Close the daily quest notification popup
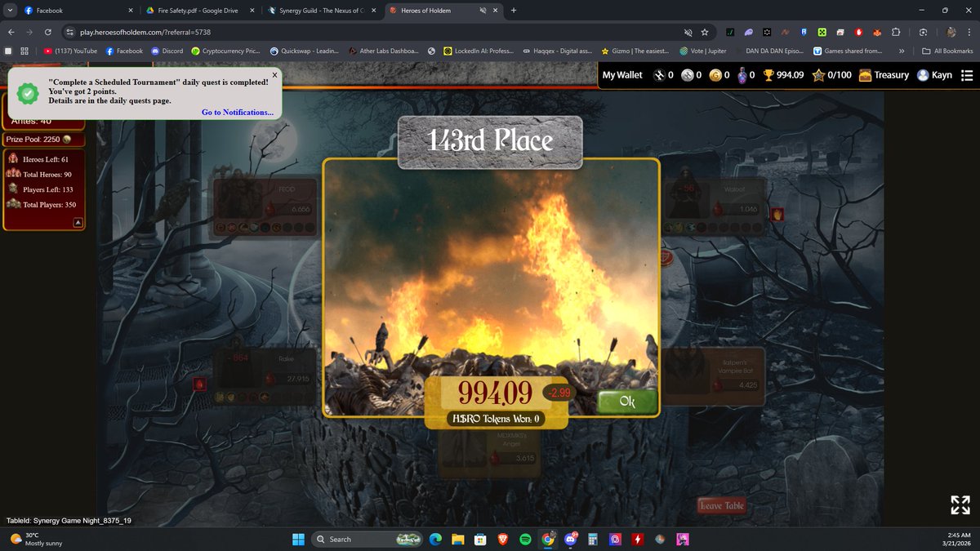Image resolution: width=980 pixels, height=551 pixels. click(x=274, y=74)
